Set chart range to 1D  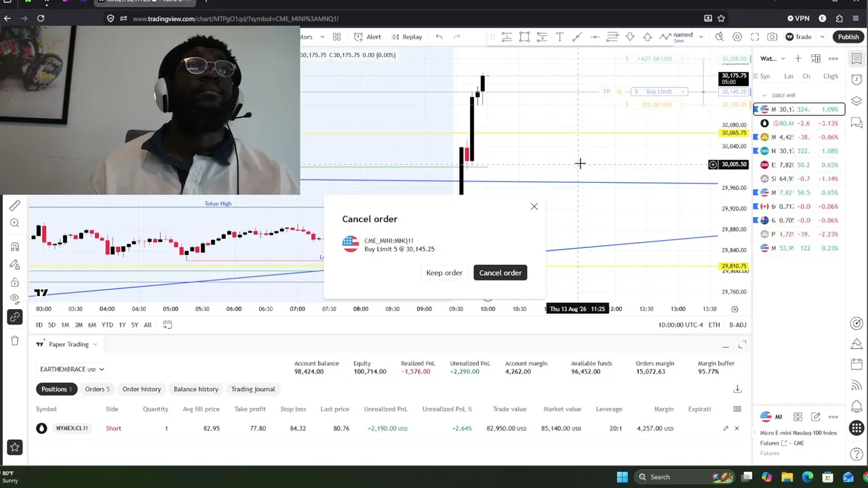click(39, 325)
